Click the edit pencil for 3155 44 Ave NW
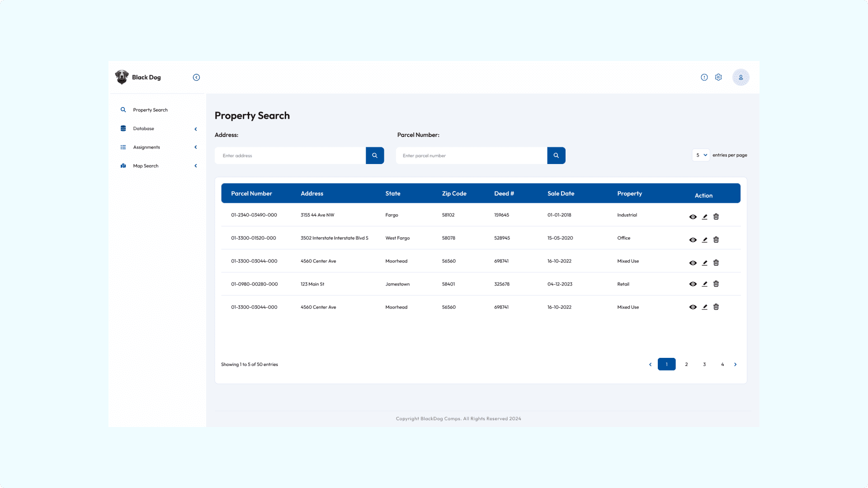The height and width of the screenshot is (488, 868). coord(704,217)
